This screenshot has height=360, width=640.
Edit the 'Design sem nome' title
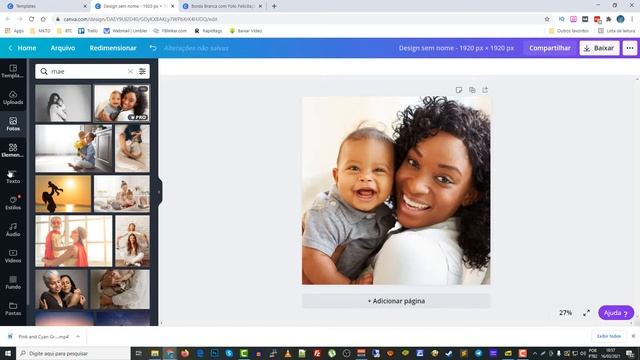456,48
